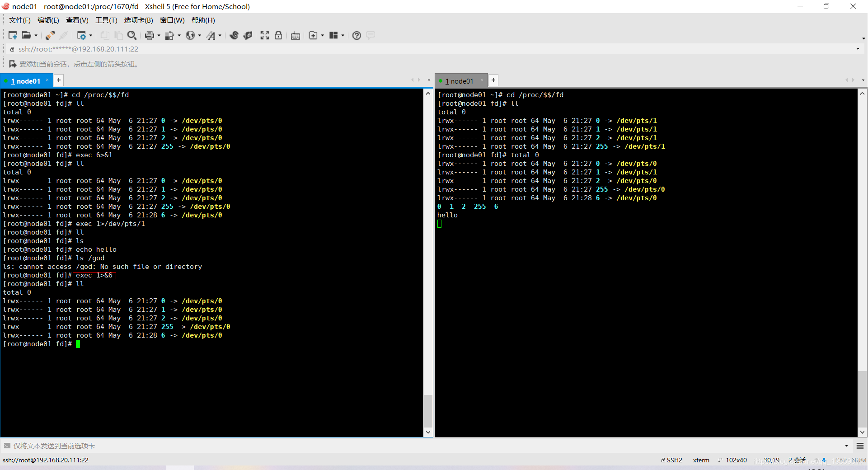
Task: Click right terminal scrollbar thumb
Action: (862, 398)
